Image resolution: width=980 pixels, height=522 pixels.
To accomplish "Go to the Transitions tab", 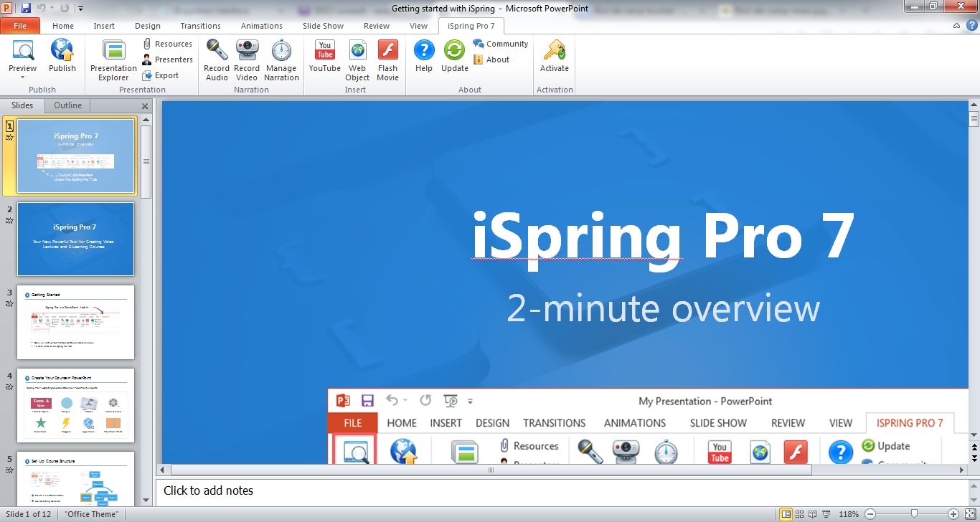I will [201, 26].
